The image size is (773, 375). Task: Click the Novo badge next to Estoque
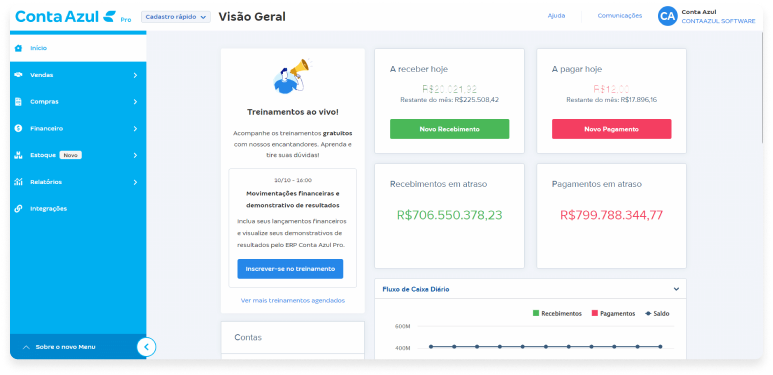[x=70, y=155]
